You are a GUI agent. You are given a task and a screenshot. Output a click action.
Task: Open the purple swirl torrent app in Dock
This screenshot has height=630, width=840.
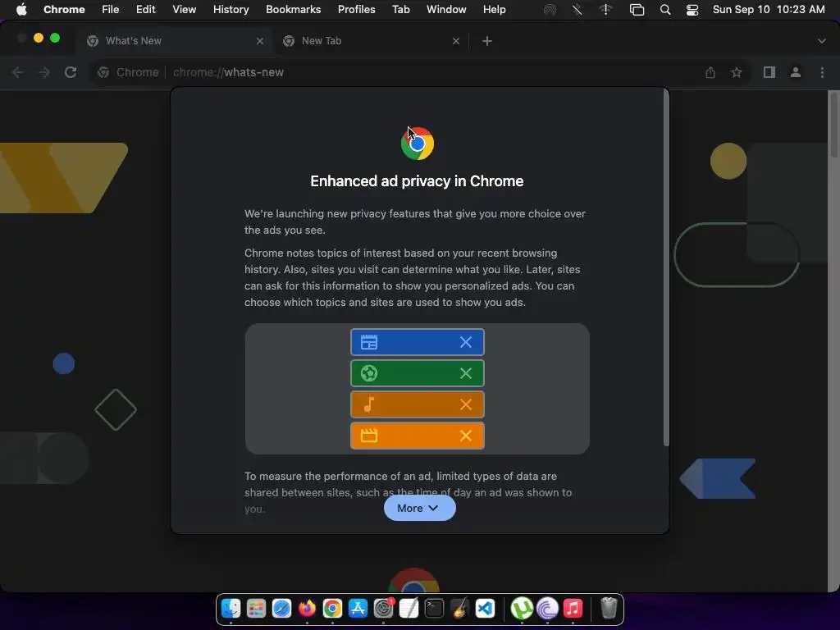click(x=547, y=609)
